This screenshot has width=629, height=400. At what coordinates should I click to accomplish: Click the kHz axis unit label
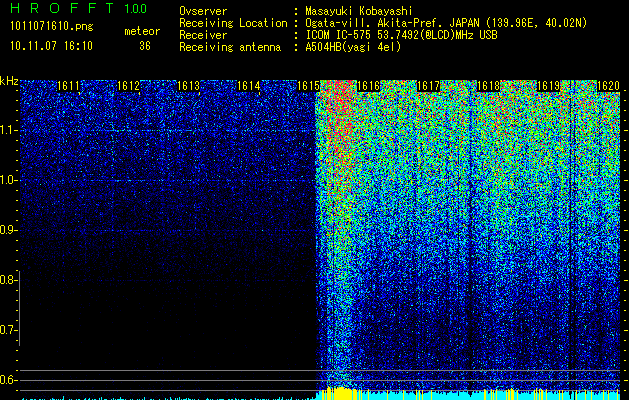(x=9, y=81)
